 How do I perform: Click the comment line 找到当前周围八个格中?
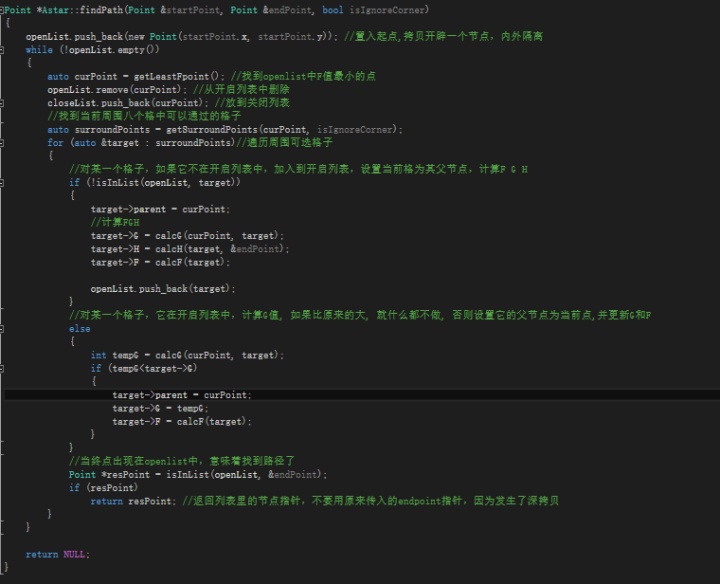(x=144, y=116)
